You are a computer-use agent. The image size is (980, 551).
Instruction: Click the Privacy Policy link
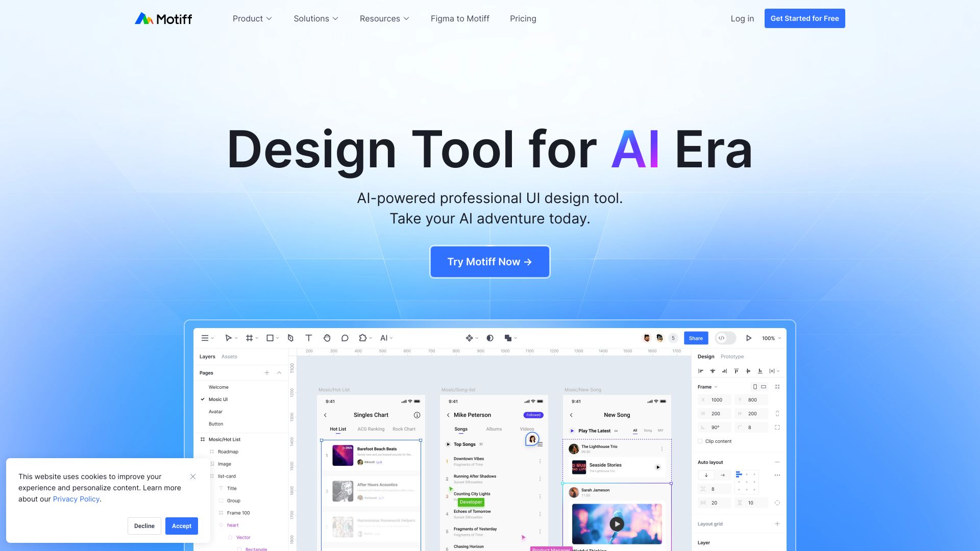(x=76, y=499)
